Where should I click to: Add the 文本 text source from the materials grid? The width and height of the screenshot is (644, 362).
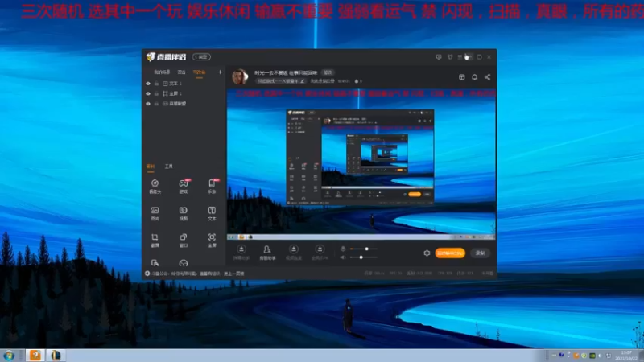pos(212,213)
